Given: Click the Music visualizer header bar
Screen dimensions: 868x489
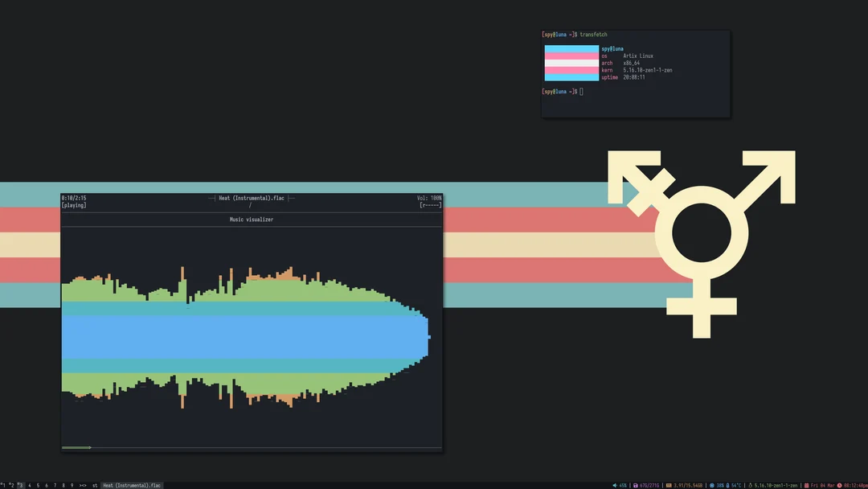Looking at the screenshot, I should [x=252, y=219].
